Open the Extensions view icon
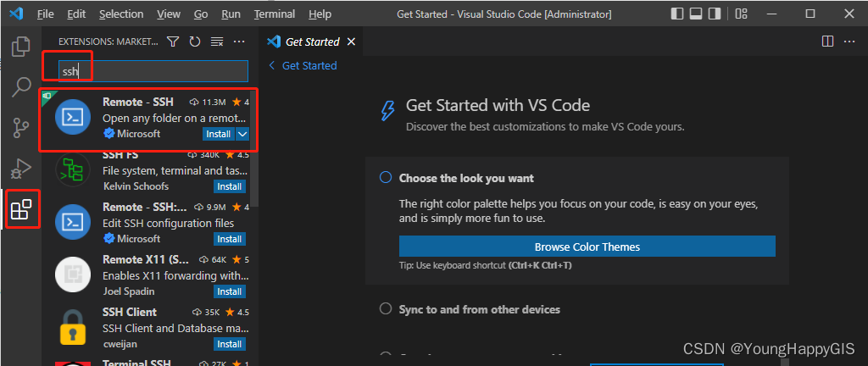Image resolution: width=868 pixels, height=366 pixels. [x=21, y=208]
